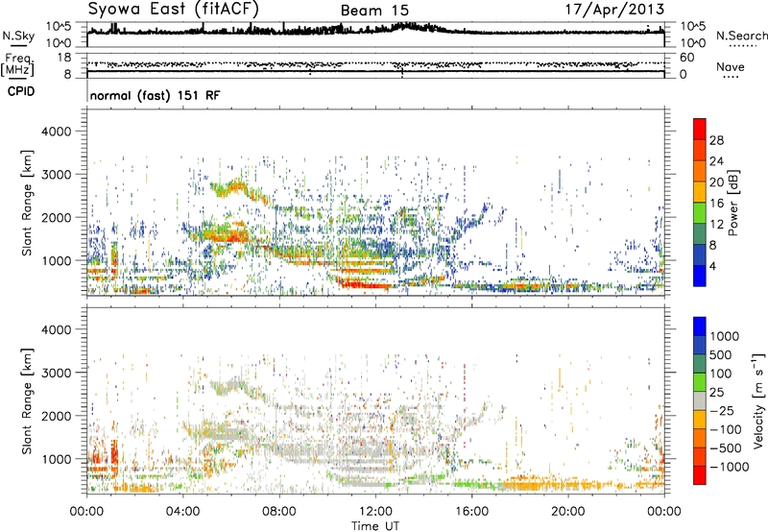The height and width of the screenshot is (532, 768).
Task: Click the 'Freq. [MHz]' label
Action: tap(17, 64)
